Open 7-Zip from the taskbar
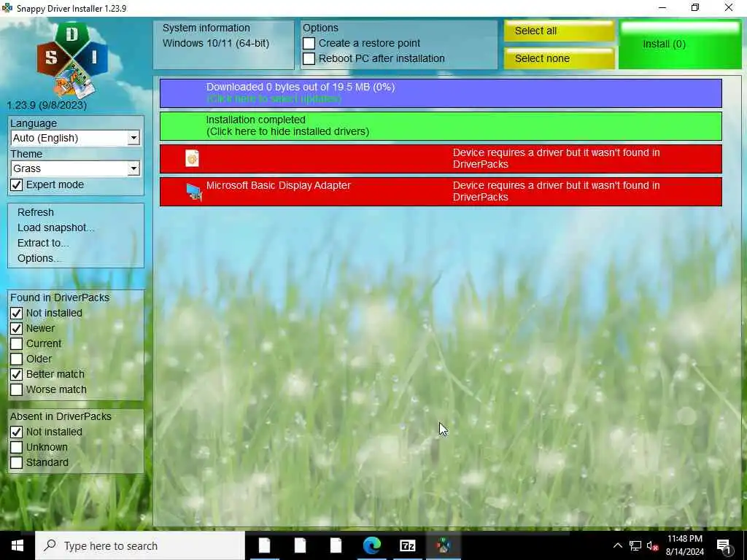This screenshot has width=747, height=560. pos(407,545)
